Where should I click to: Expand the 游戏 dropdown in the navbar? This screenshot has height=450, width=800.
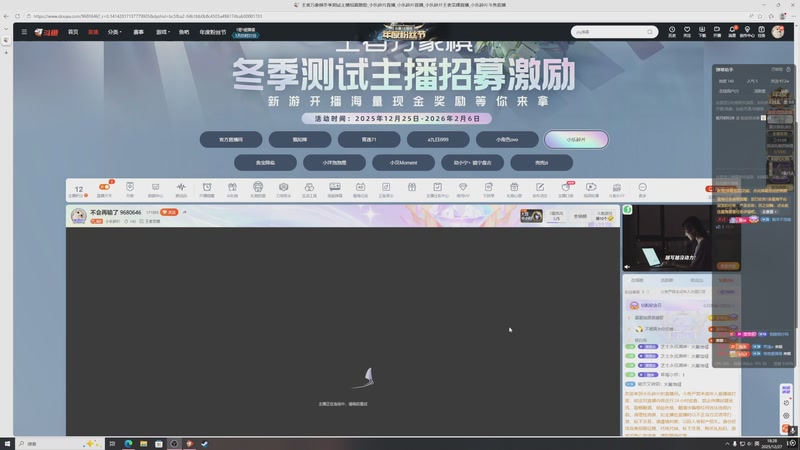163,32
